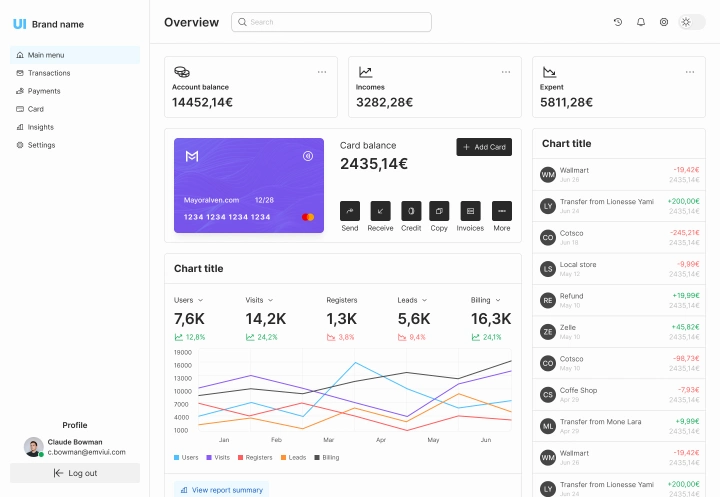The image size is (720, 497).
Task: Open the Local store transaction row
Action: [619, 269]
